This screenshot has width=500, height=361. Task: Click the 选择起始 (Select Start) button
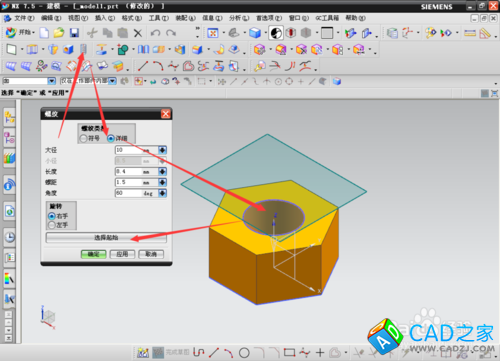coord(106,238)
